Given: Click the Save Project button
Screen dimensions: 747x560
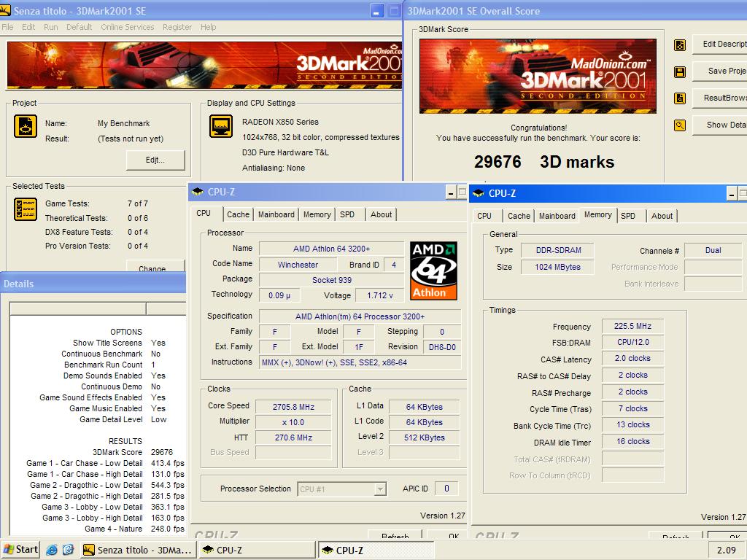Looking at the screenshot, I should (719, 71).
